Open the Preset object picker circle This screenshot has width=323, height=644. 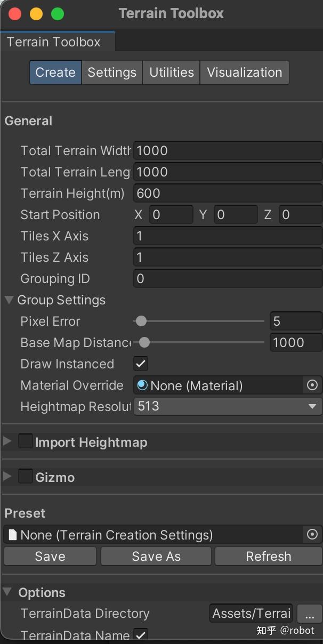(x=312, y=534)
